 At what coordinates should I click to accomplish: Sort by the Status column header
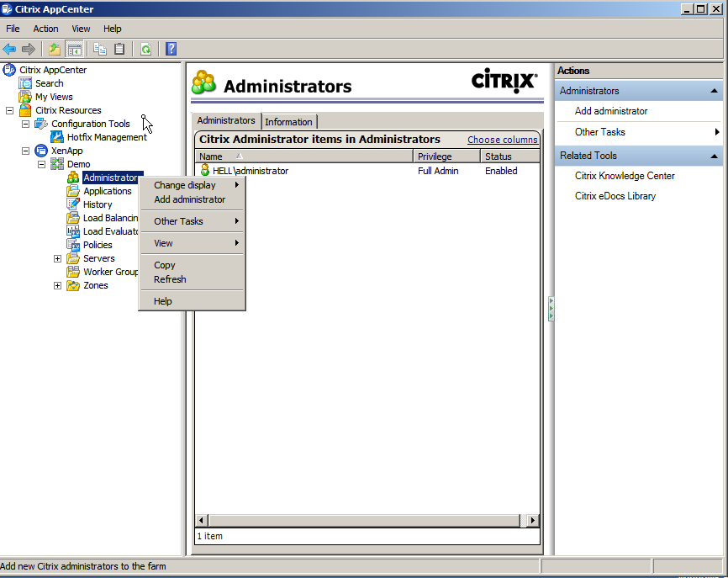(x=510, y=156)
